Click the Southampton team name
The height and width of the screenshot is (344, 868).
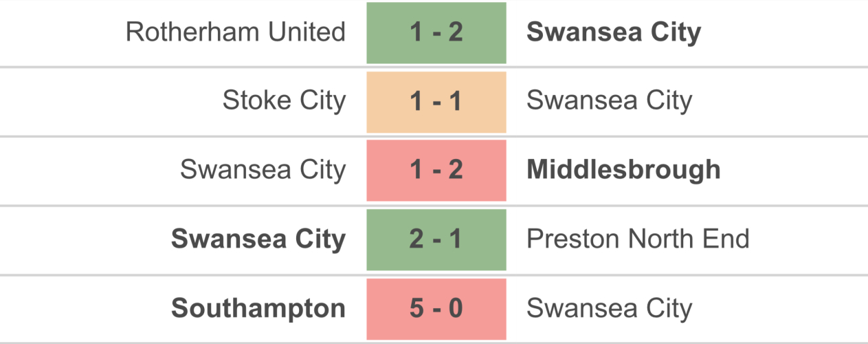pyautogui.click(x=258, y=308)
